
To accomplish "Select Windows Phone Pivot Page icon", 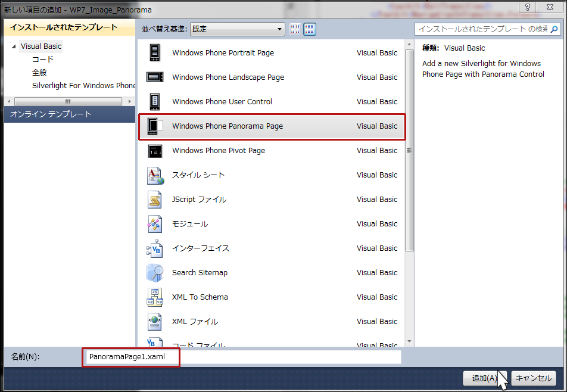I will point(155,151).
